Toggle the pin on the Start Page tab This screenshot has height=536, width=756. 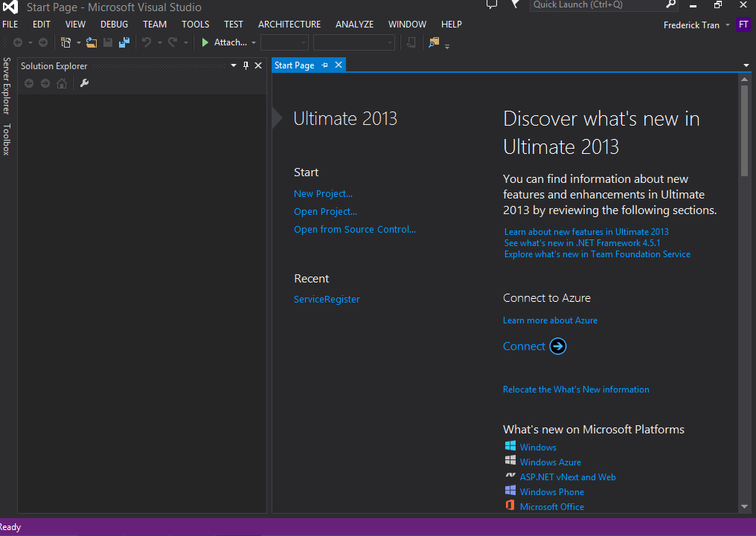click(324, 65)
